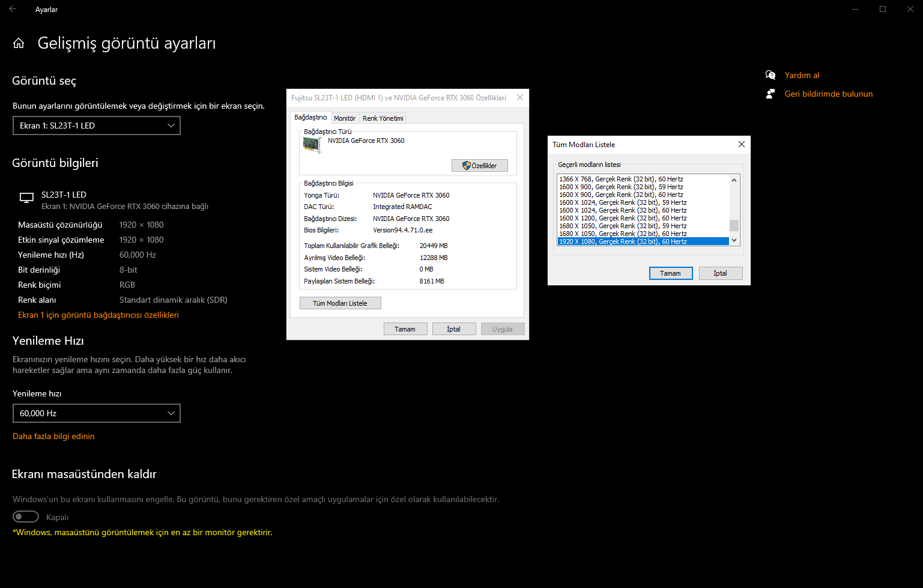Select 1600 X 1200, 60 Hertz mode
923x588 pixels.
[x=643, y=218]
